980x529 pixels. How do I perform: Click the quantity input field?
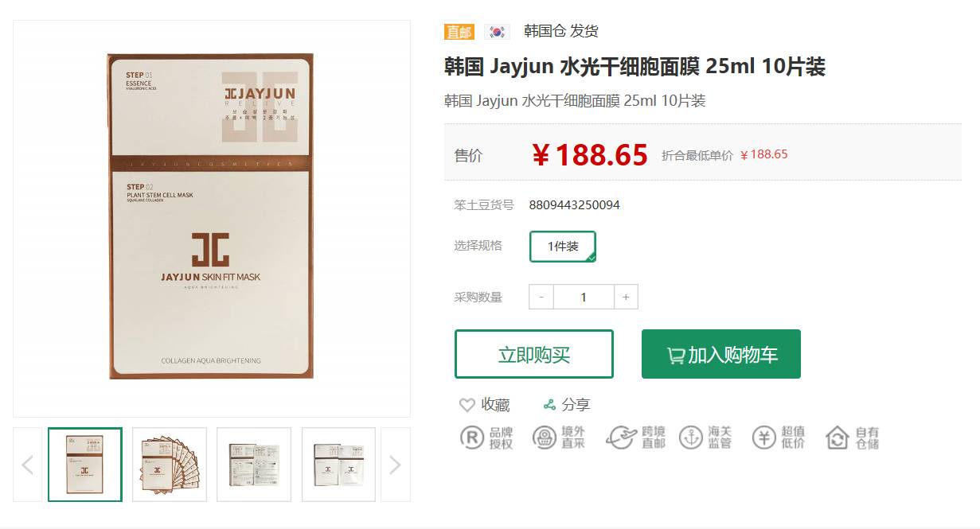(x=584, y=297)
